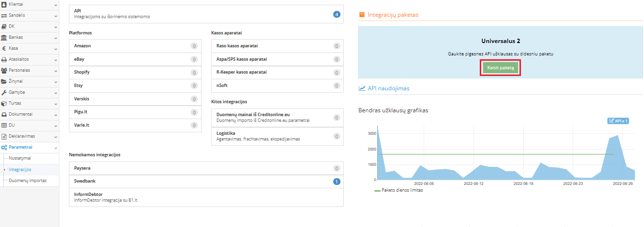Screen dimensions: 644x227
Task: Click the printer icon for Ataskaitos
Action: pyautogui.click(x=4, y=59)
